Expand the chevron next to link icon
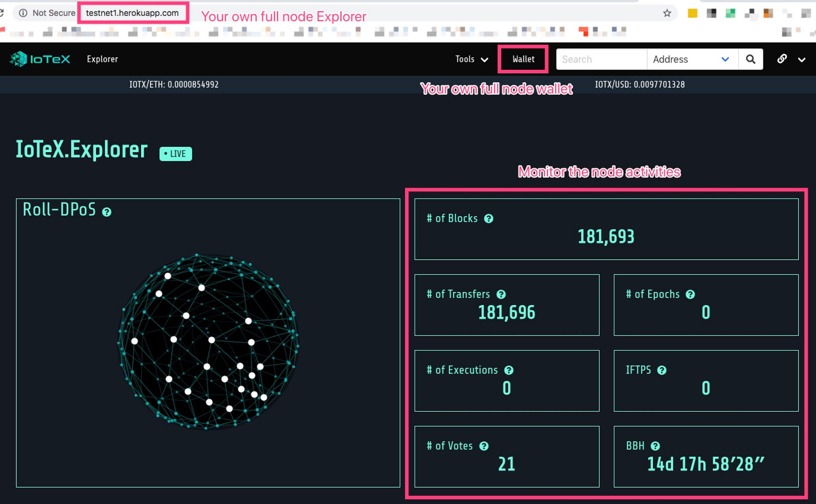Viewport: 816px width, 504px height. (x=802, y=60)
